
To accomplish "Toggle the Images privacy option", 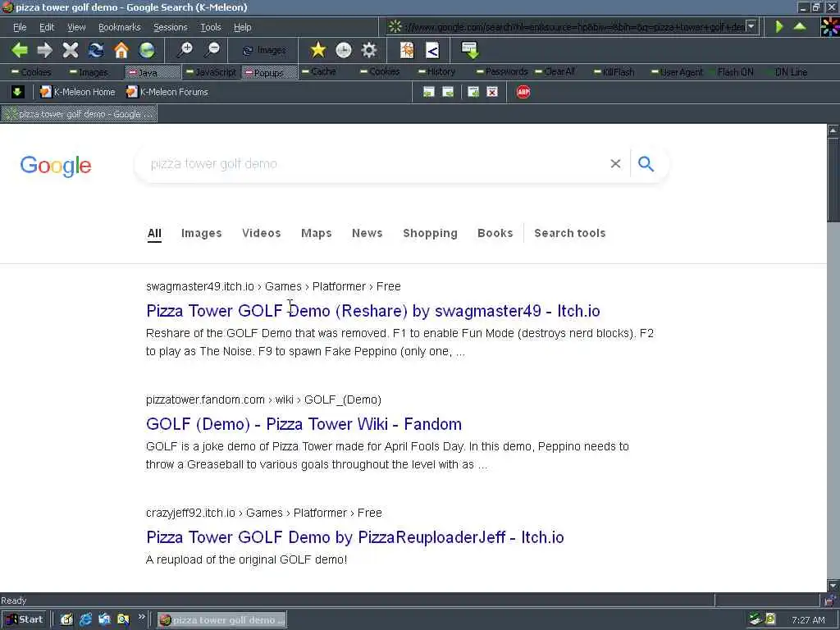I will 89,72.
